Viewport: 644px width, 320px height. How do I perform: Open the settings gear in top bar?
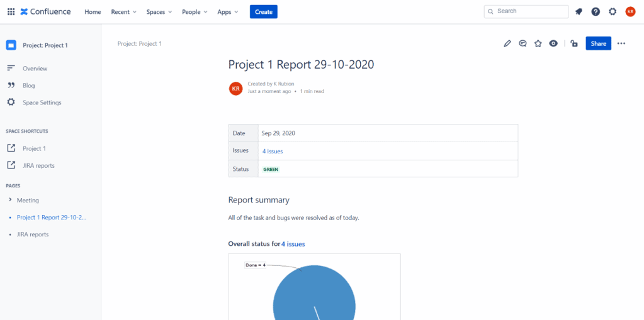coord(613,12)
